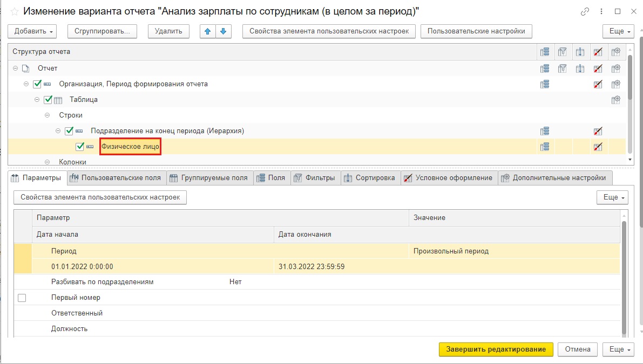Select the Ответственный parameter row

point(317,313)
